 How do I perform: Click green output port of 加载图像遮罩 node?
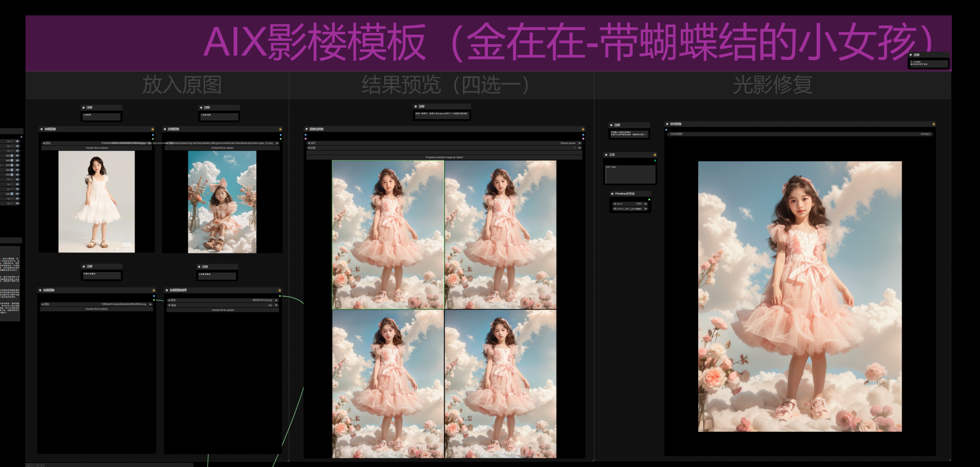280,296
